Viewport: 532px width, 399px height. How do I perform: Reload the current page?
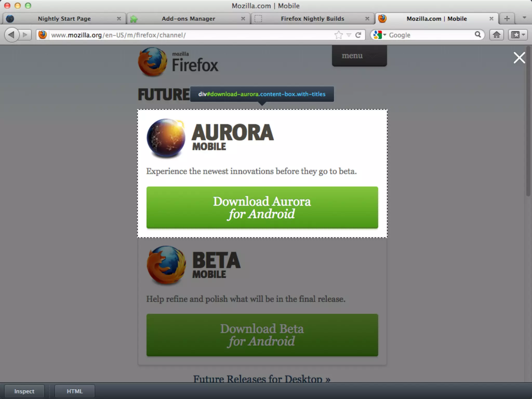[358, 35]
